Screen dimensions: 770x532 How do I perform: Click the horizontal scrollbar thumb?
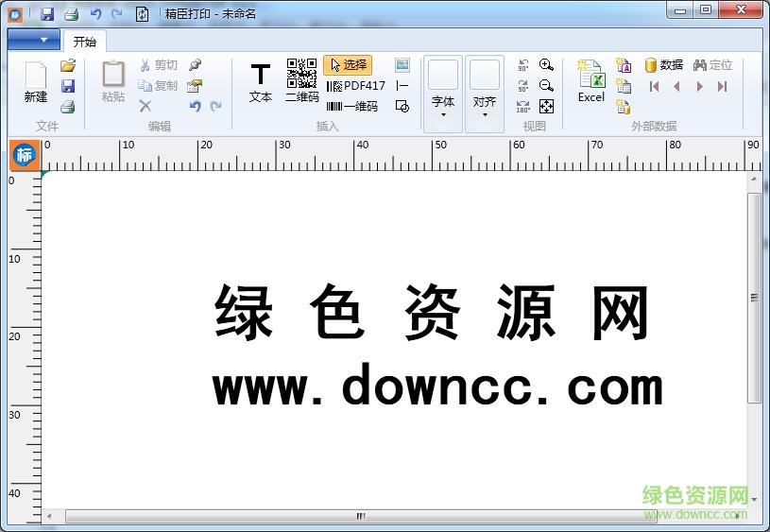pyautogui.click(x=361, y=516)
